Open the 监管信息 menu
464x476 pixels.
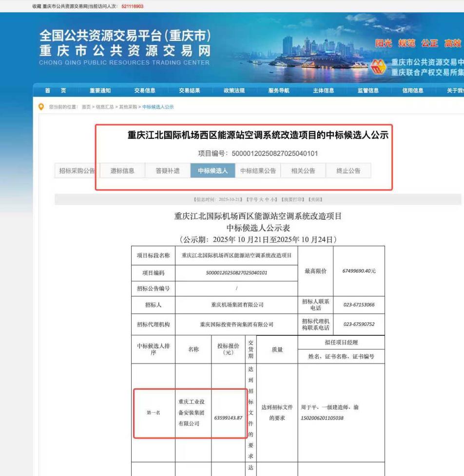click(x=368, y=91)
